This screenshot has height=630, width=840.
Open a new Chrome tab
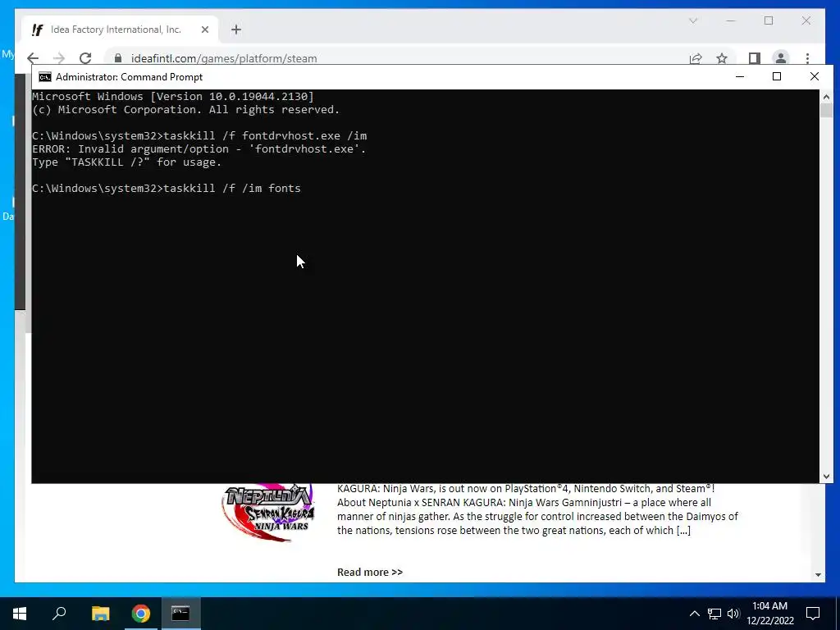[x=236, y=30]
